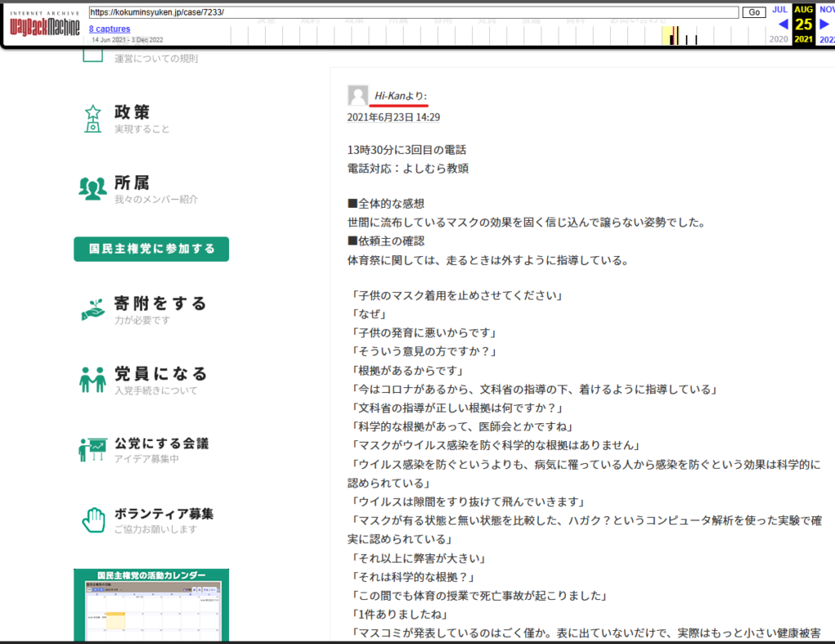
Task: Go to next capture with right arrow
Action: click(824, 24)
